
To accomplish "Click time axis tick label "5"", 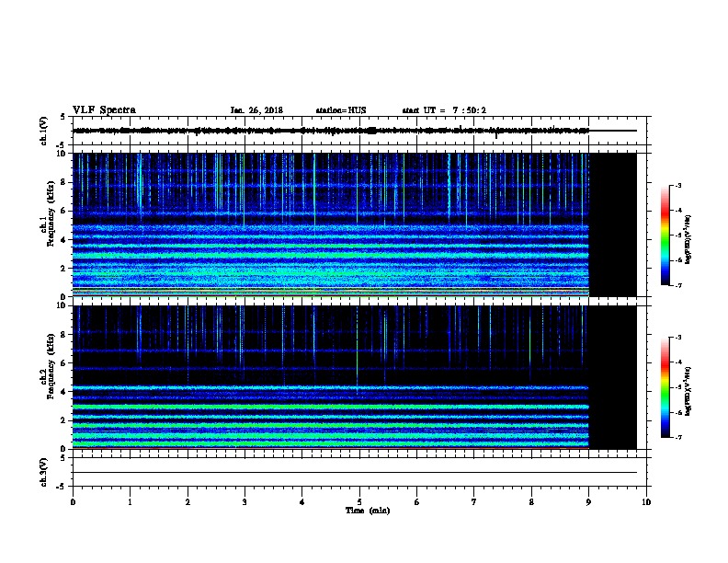I will pyautogui.click(x=359, y=502).
